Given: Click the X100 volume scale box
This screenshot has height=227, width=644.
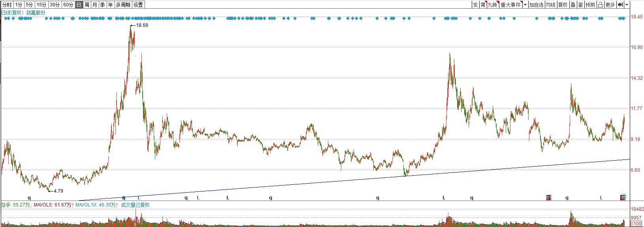Looking at the screenshot, I should [636, 224].
